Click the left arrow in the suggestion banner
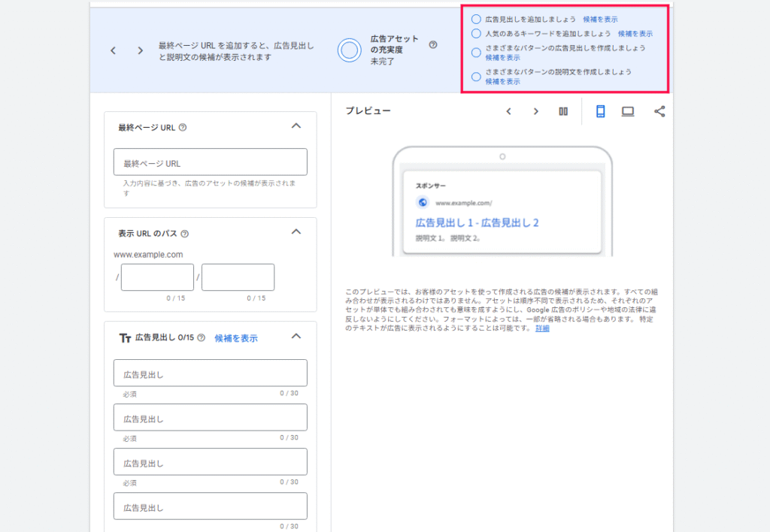This screenshot has width=770, height=532. pyautogui.click(x=113, y=50)
